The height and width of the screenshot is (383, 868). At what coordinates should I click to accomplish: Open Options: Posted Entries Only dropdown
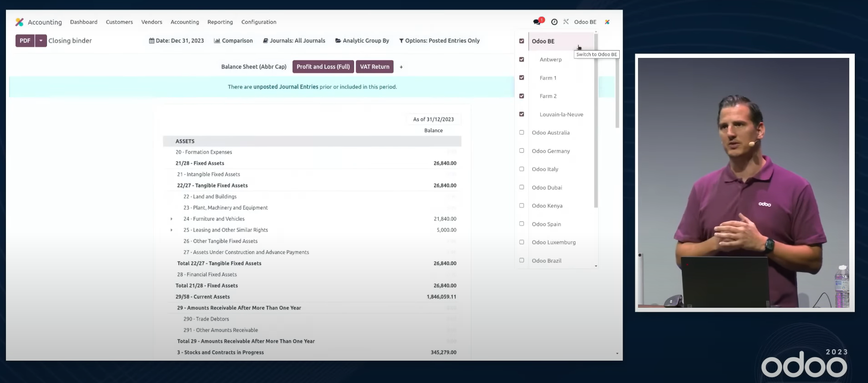pyautogui.click(x=439, y=41)
